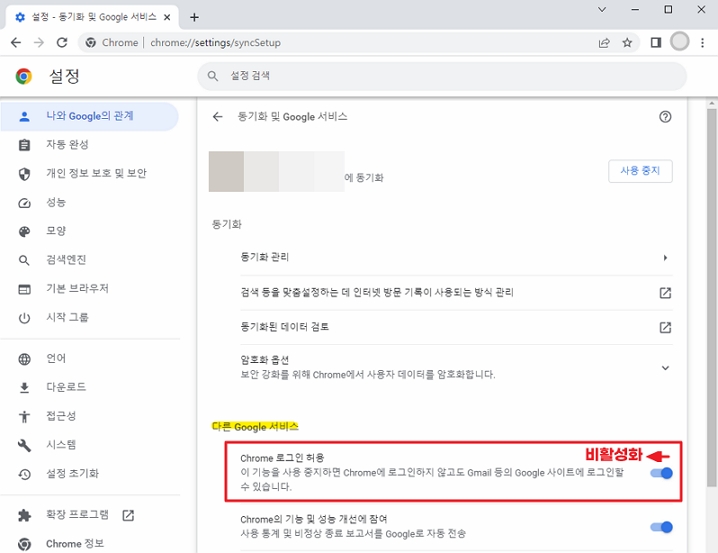Go back using the arrow beside 동기화 및 Google 서비스
Viewport: 718px width, 553px height.
point(218,117)
